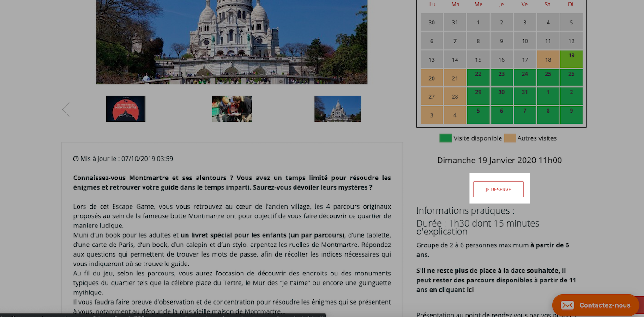Choose green date 5 in calendar
This screenshot has height=317, width=644.
click(x=478, y=114)
